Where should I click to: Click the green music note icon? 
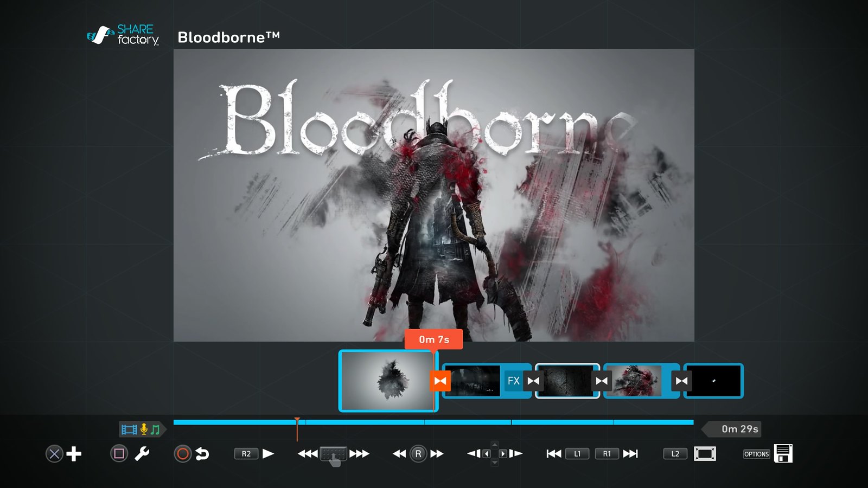[x=155, y=430]
